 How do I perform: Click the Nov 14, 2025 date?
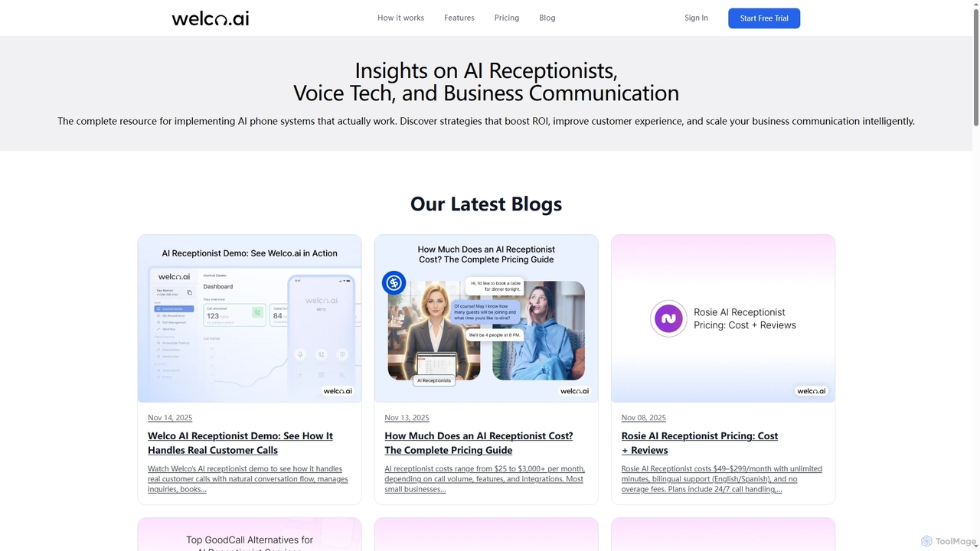170,418
